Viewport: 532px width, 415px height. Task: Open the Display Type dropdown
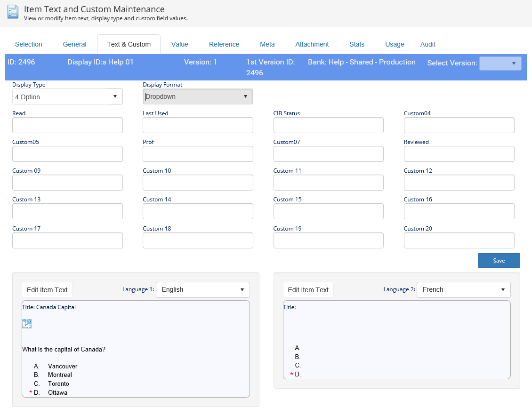click(67, 96)
